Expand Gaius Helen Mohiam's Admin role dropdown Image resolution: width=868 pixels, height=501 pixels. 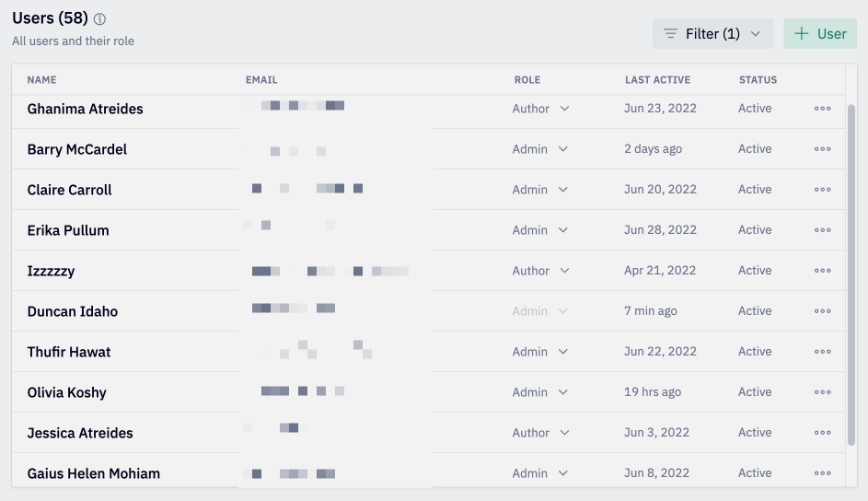pyautogui.click(x=539, y=473)
